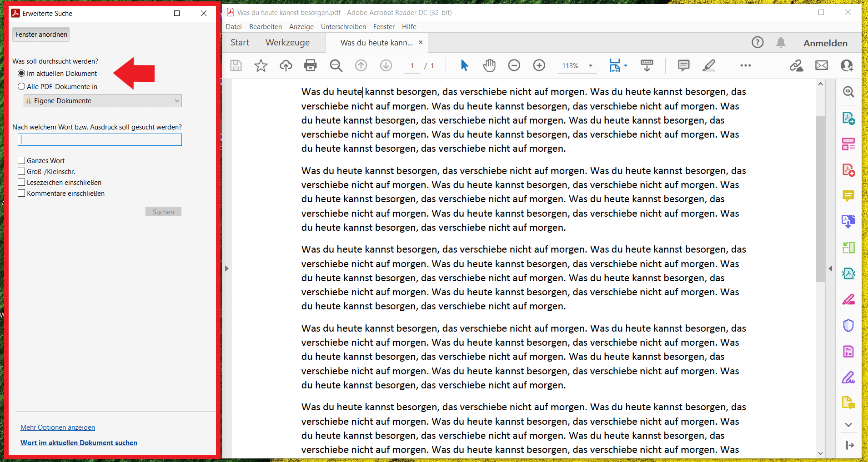Open the comment speech bubble tool
This screenshot has height=462, width=868.
pos(683,65)
